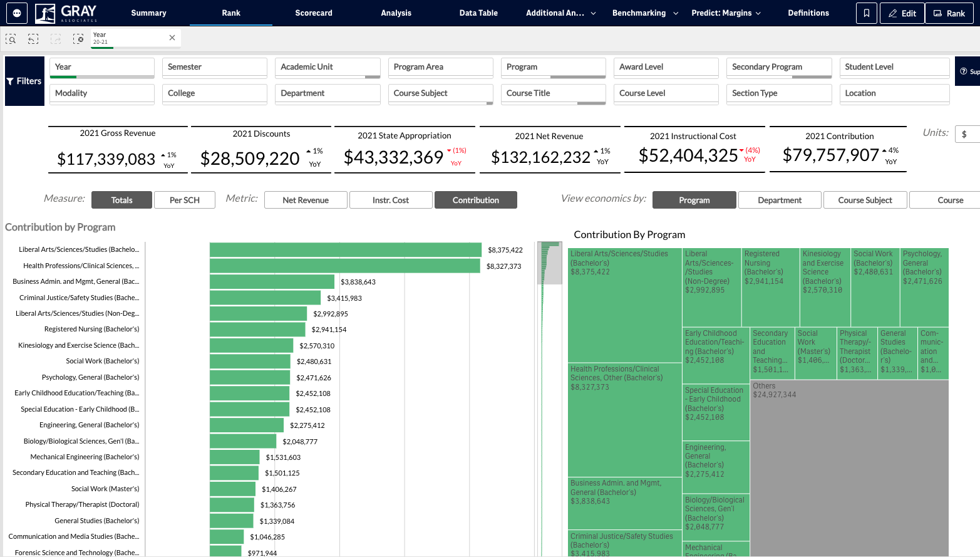Click Physical Therapy/Therapist (Doctoral) label
The height and width of the screenshot is (557, 980).
click(x=82, y=504)
